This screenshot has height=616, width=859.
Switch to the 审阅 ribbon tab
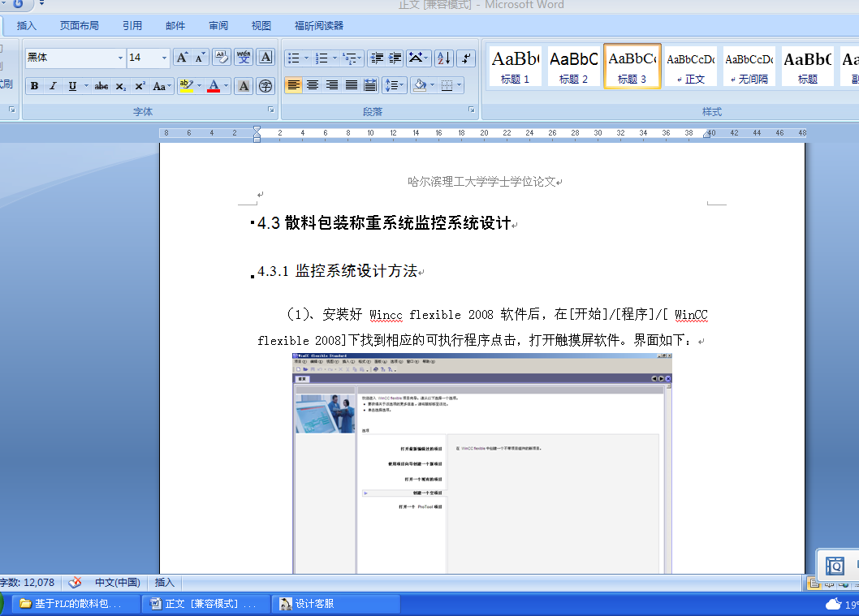pyautogui.click(x=218, y=26)
